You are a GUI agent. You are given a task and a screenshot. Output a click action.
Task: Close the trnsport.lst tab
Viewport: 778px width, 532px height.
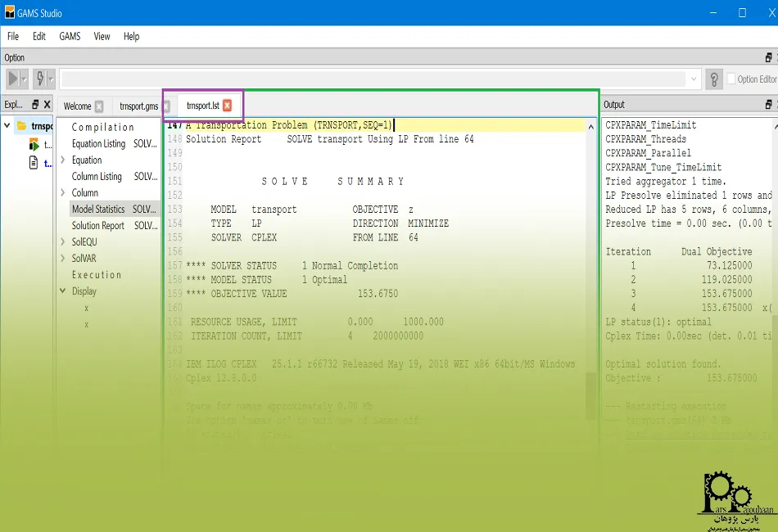pos(228,106)
